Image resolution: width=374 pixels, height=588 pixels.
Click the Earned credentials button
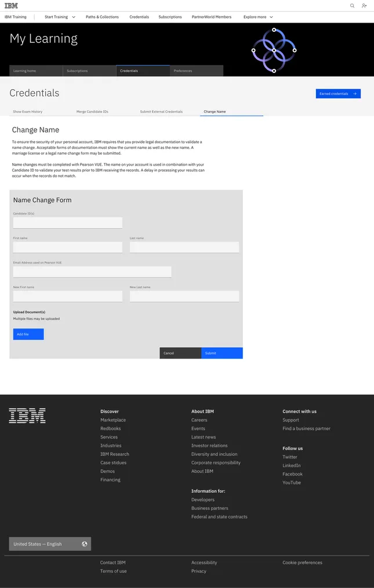(338, 94)
